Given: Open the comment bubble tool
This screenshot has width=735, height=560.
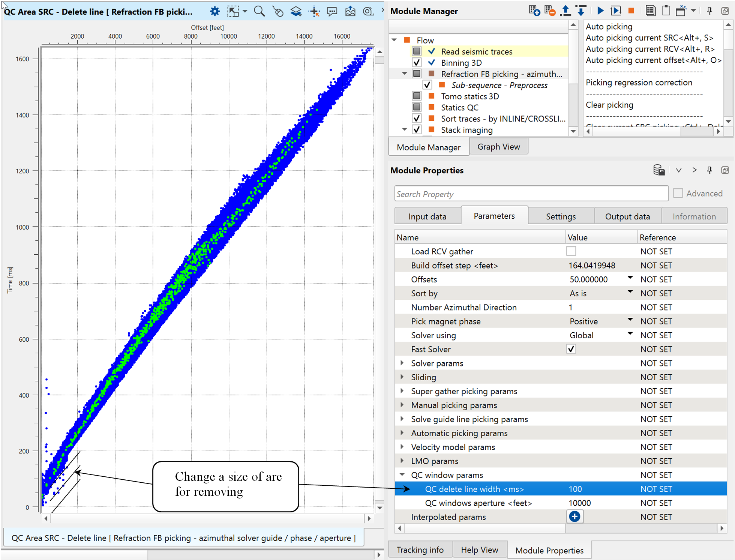Looking at the screenshot, I should point(332,11).
